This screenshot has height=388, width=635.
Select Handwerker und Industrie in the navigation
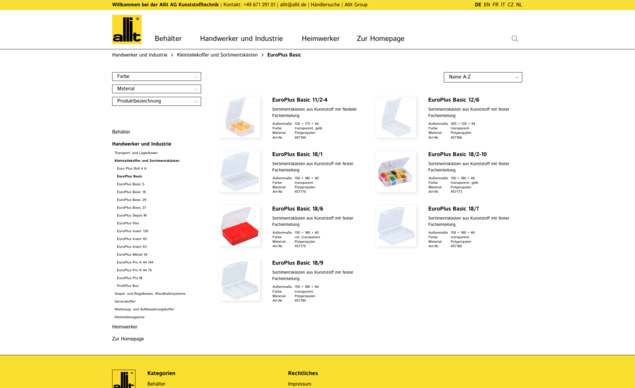click(241, 38)
